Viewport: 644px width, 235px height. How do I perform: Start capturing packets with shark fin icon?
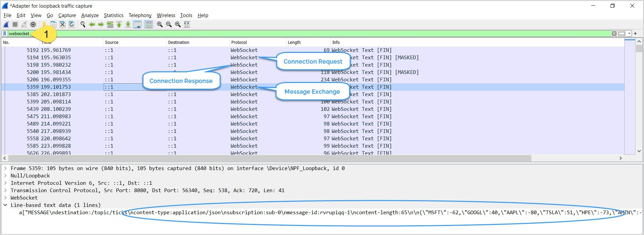(6, 24)
